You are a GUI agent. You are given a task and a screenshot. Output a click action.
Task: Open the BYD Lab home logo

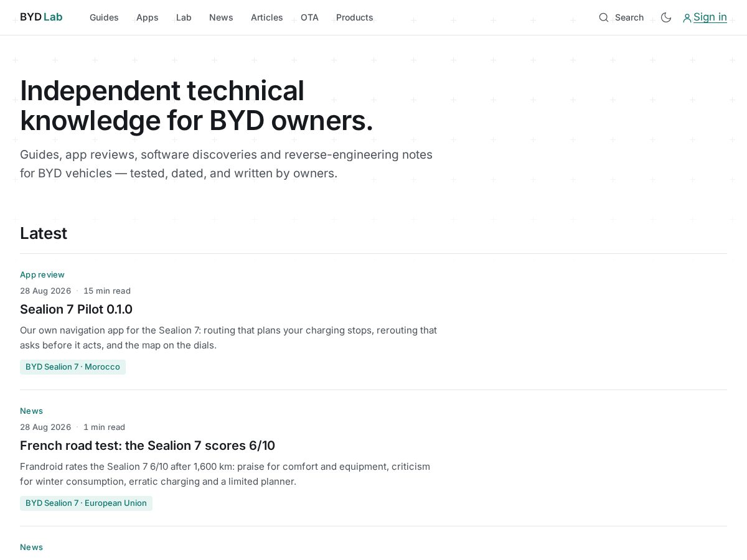[41, 17]
